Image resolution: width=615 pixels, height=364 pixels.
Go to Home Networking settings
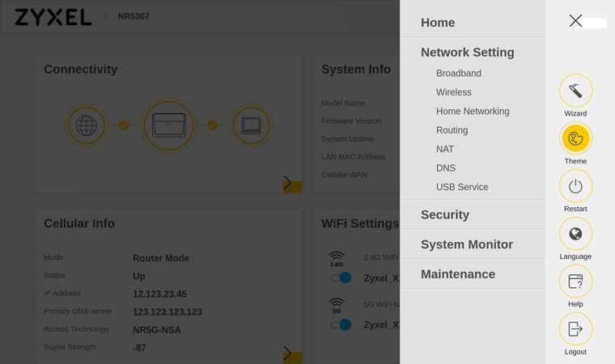click(x=473, y=112)
